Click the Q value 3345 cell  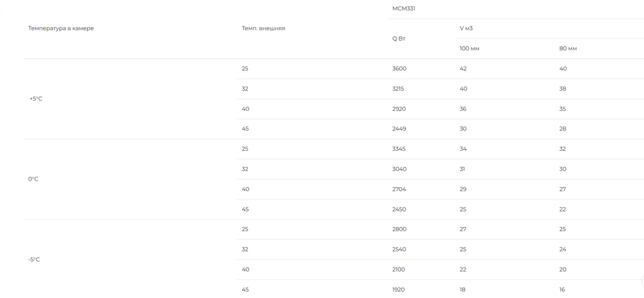pyautogui.click(x=399, y=149)
